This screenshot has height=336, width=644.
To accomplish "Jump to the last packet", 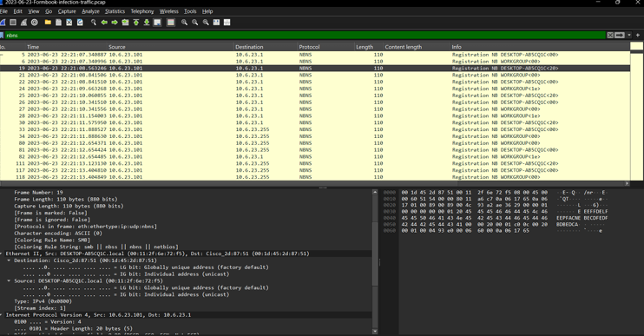I will pos(146,23).
